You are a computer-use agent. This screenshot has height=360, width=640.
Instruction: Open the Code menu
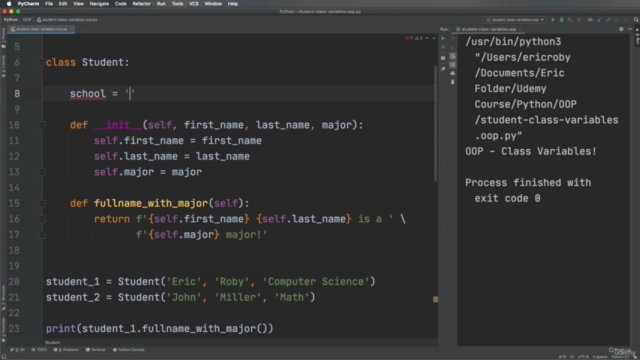[120, 4]
